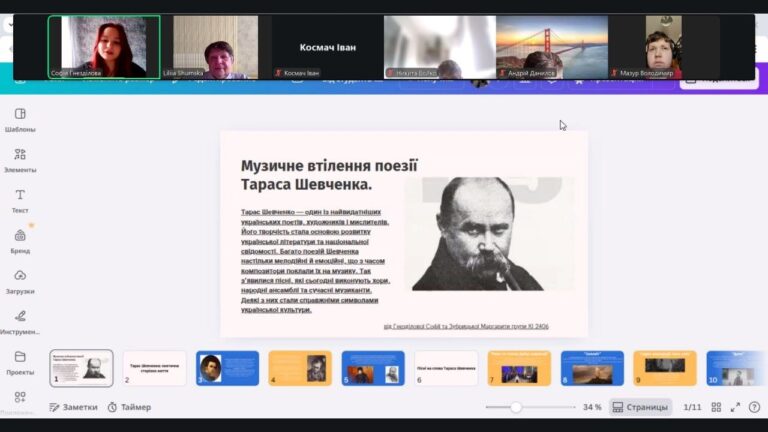Open the Инструменты drawing tools panel
The width and height of the screenshot is (768, 432).
(x=20, y=322)
